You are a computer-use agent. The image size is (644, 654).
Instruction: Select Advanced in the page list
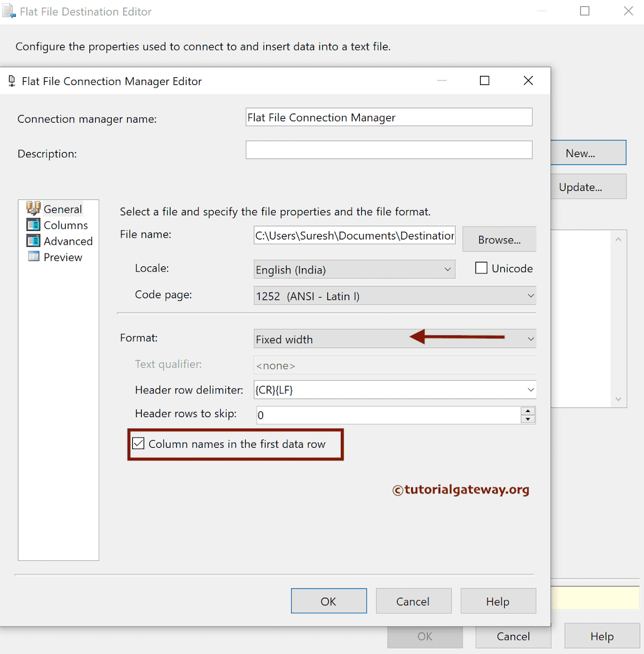coord(67,241)
